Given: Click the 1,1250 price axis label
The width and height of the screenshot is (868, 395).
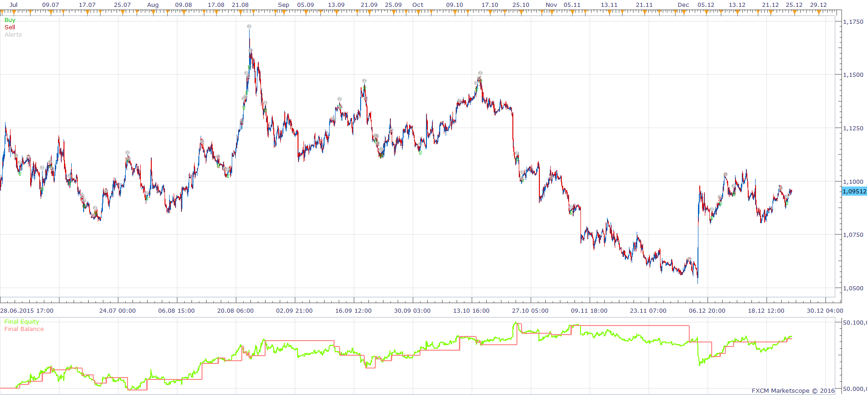Looking at the screenshot, I should click(853, 128).
